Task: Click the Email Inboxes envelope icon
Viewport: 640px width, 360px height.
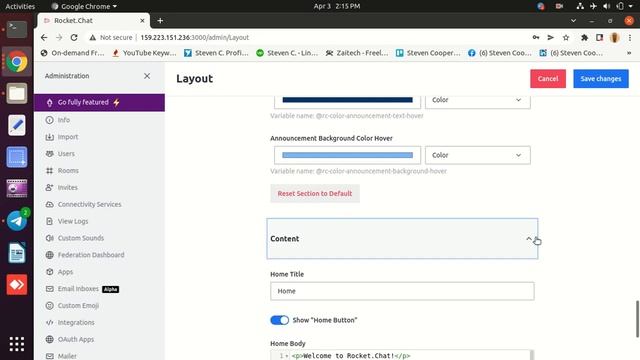Action: [49, 289]
